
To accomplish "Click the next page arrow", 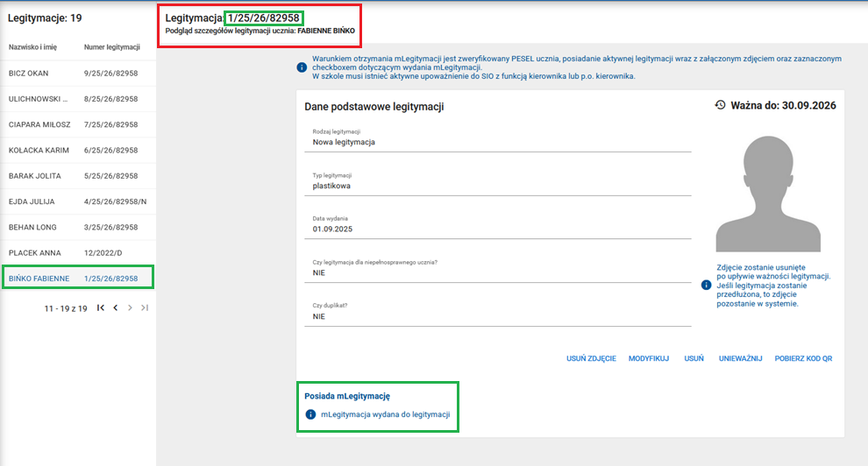I will [x=130, y=308].
